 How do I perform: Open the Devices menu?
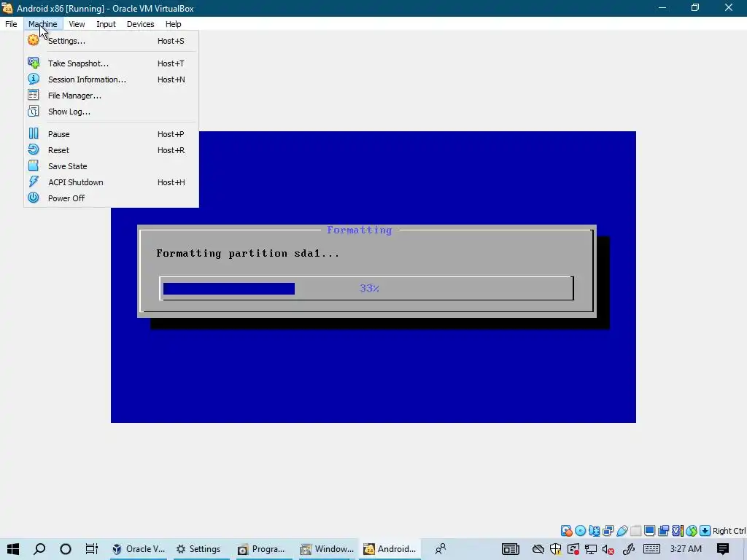[x=141, y=24]
